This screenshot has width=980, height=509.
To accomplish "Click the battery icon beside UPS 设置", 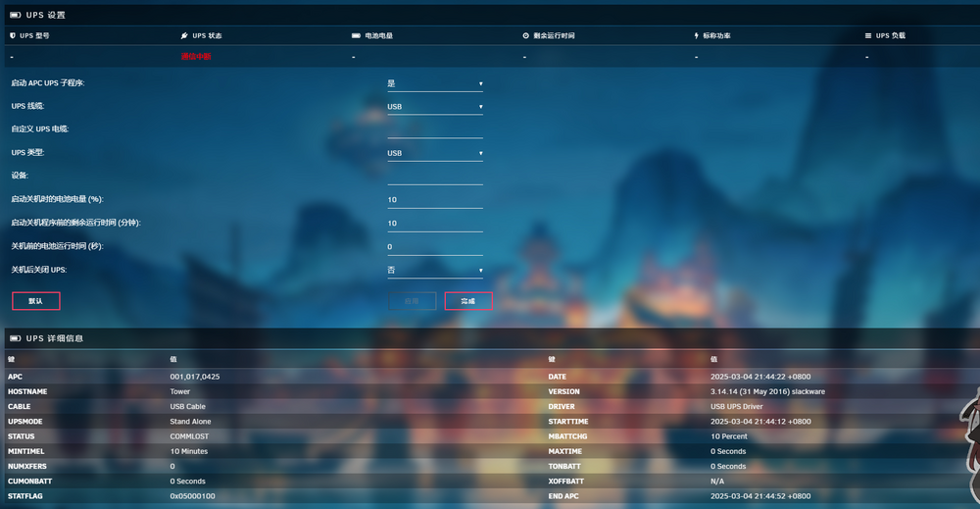I will tap(16, 15).
